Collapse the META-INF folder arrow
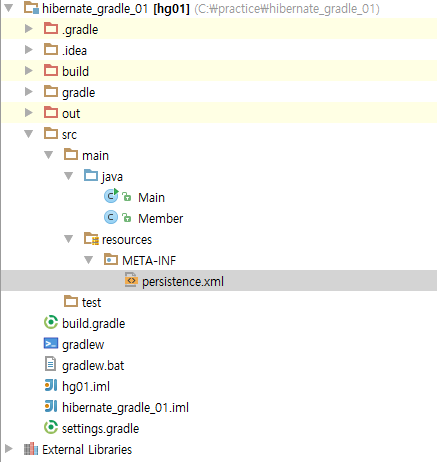The width and height of the screenshot is (437, 462). pyautogui.click(x=89, y=260)
